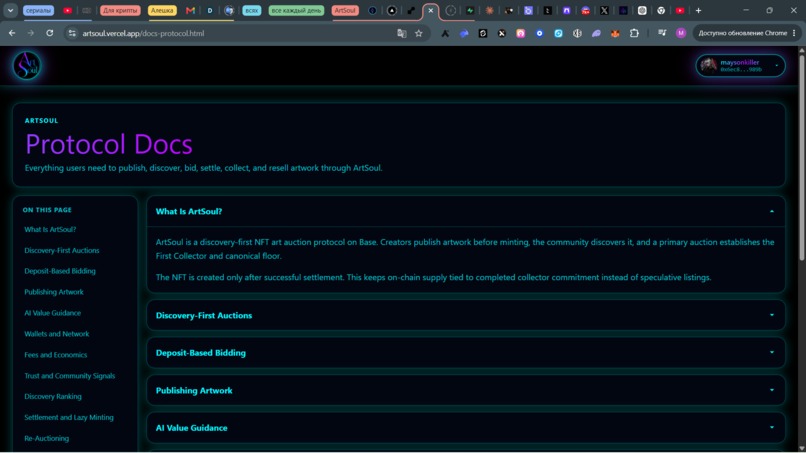Viewport: 806px width, 453px height.
Task: Open the 'все каждый день' tab group
Action: coord(296,10)
